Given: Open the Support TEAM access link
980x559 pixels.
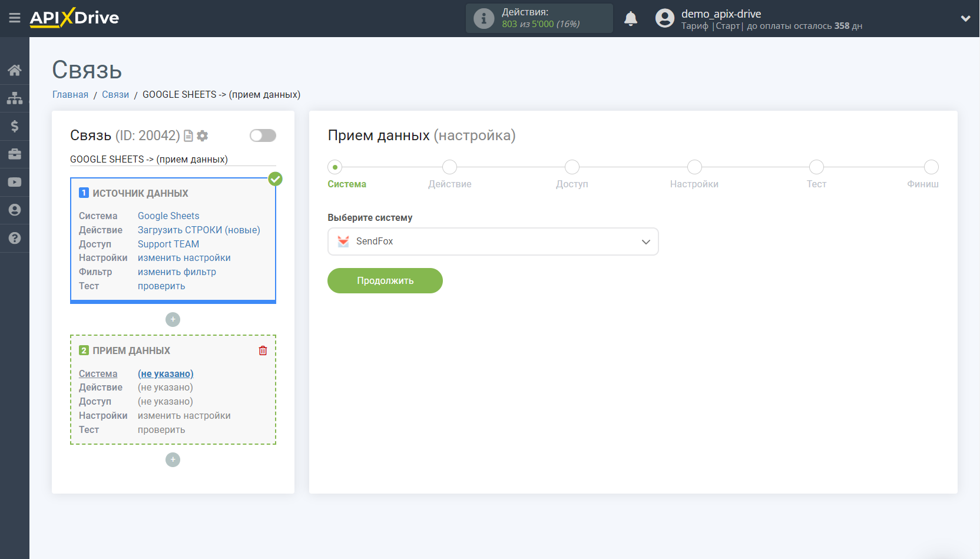Looking at the screenshot, I should (168, 244).
